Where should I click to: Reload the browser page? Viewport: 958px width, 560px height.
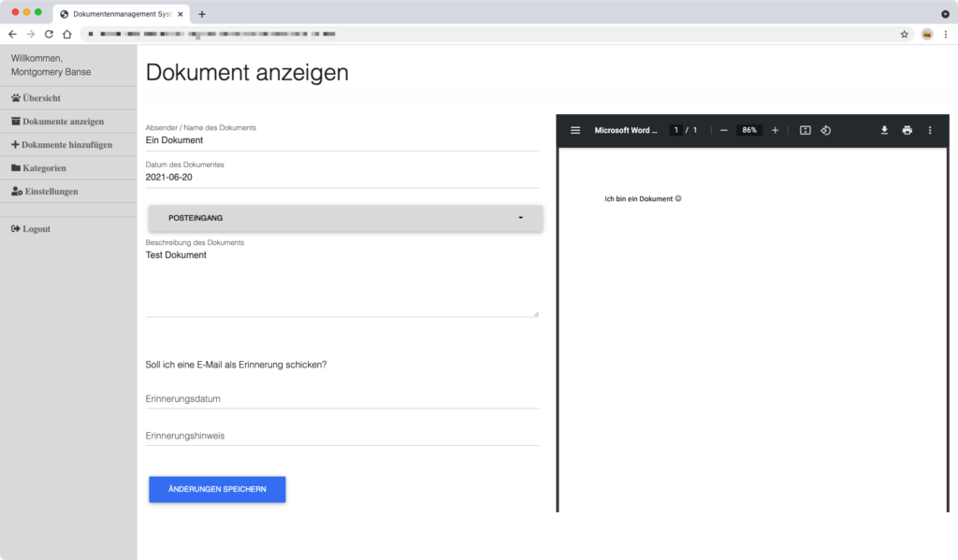pos(49,34)
